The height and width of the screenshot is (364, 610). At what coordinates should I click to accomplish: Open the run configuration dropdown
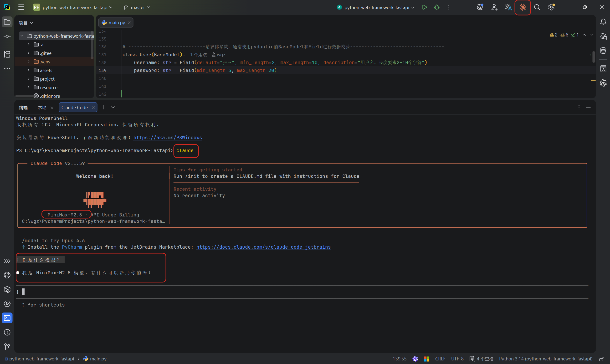point(376,7)
